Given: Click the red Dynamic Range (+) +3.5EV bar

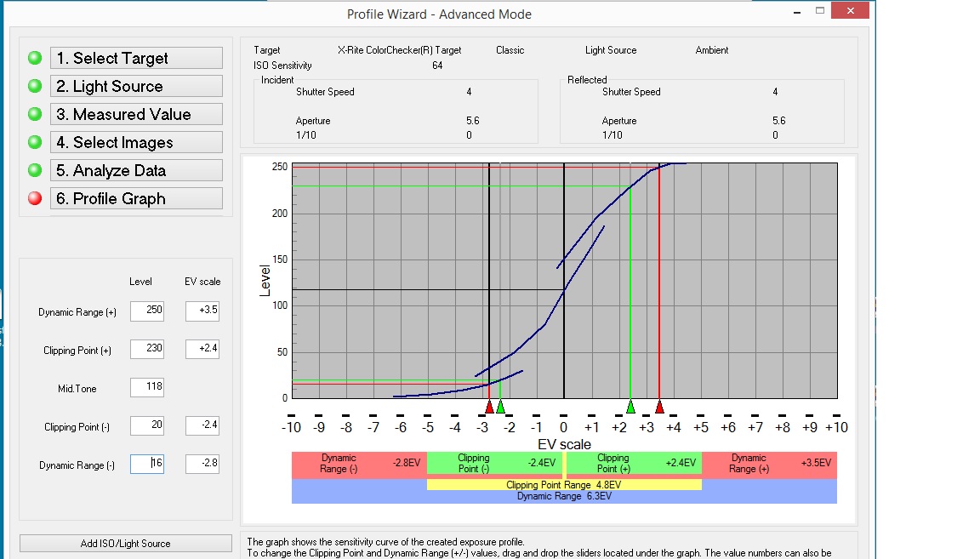Looking at the screenshot, I should [769, 464].
